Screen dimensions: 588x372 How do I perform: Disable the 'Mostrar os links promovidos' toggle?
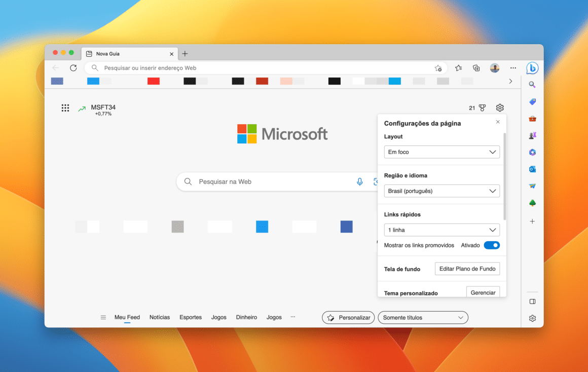tap(491, 245)
